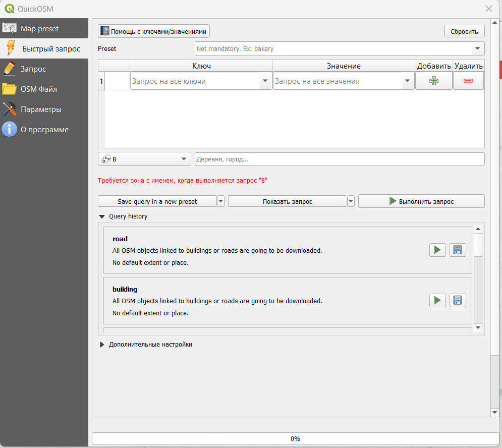This screenshot has width=502, height=448.
Task: Open the О программе info page
Action: coord(44,130)
